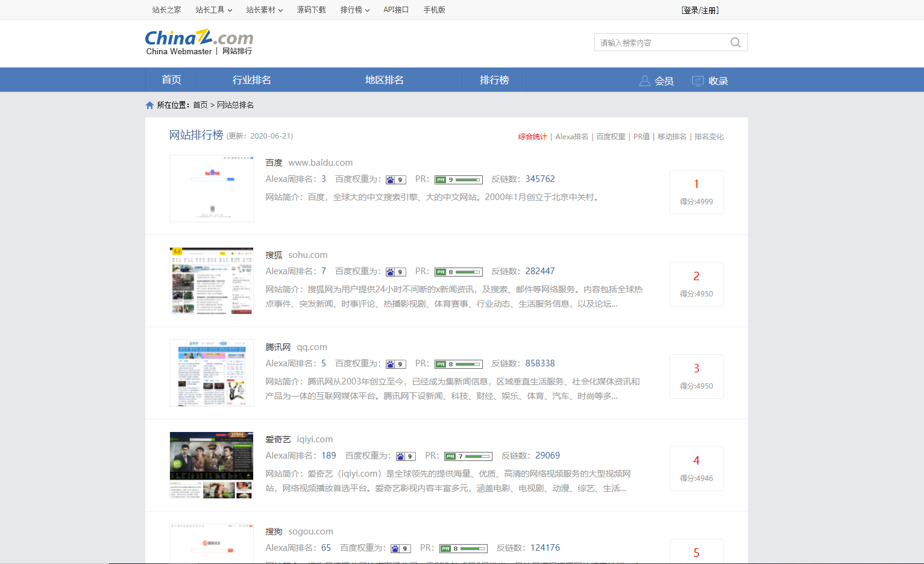Image resolution: width=924 pixels, height=564 pixels.
Task: Click the PR 7 badge for 爱奇艺
Action: [468, 456]
